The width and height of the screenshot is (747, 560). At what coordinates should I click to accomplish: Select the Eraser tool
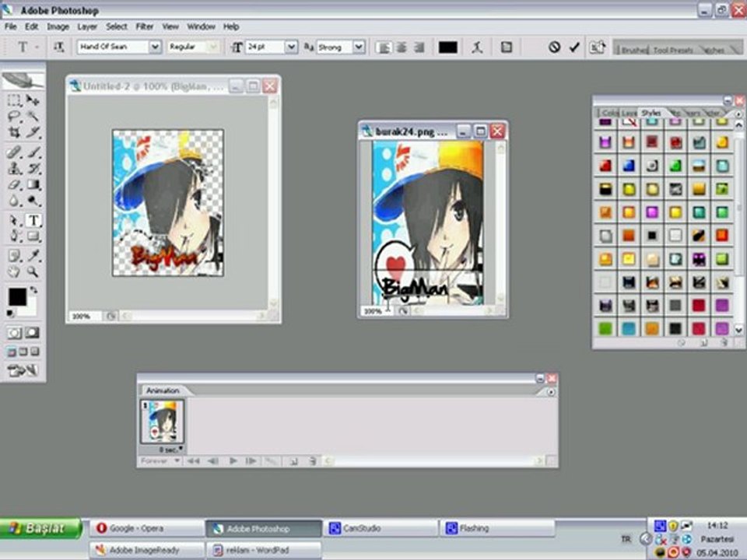click(14, 184)
